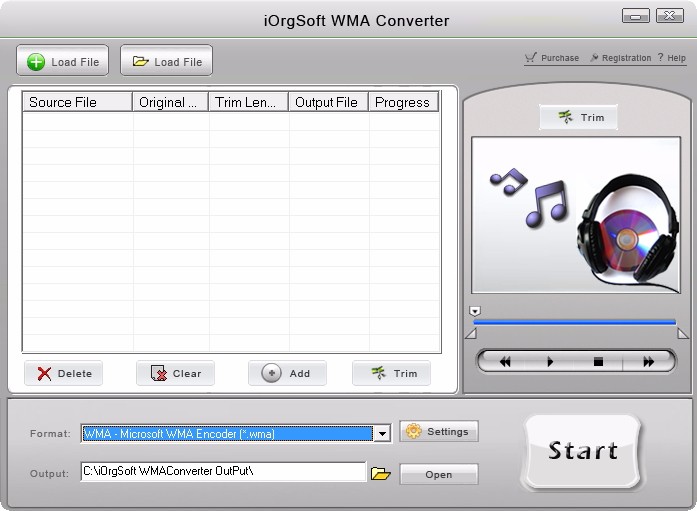Minimize the iOrgSoft WMA Converter window
This screenshot has width=697, height=511.
pyautogui.click(x=635, y=16)
